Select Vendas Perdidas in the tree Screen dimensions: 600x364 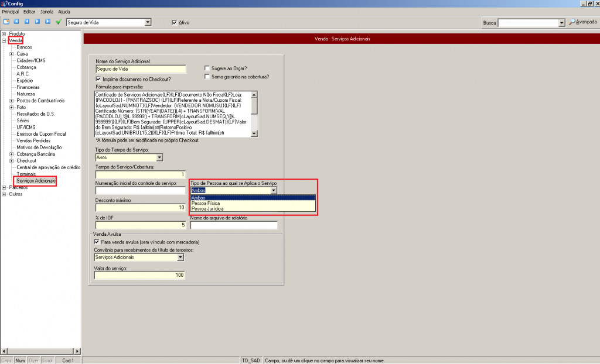(x=34, y=141)
